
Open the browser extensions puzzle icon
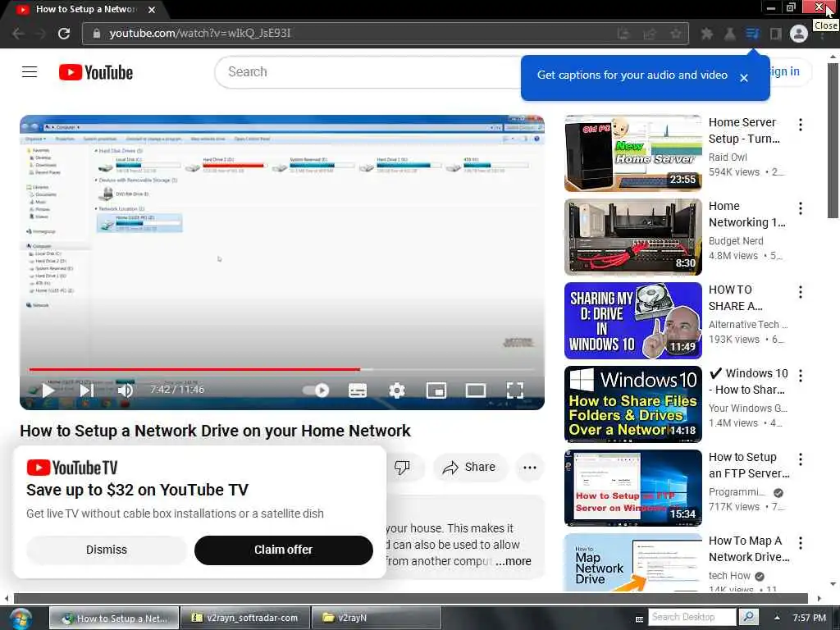pos(706,34)
